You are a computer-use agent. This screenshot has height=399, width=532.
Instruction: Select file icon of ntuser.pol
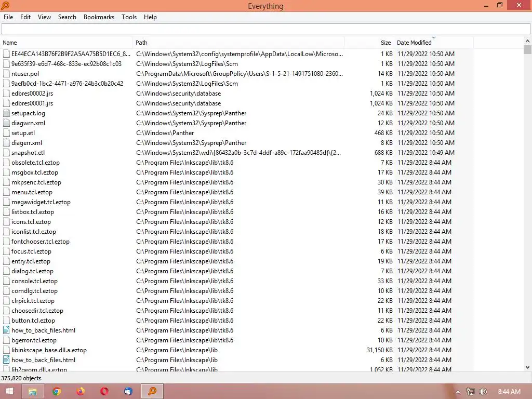click(6, 74)
